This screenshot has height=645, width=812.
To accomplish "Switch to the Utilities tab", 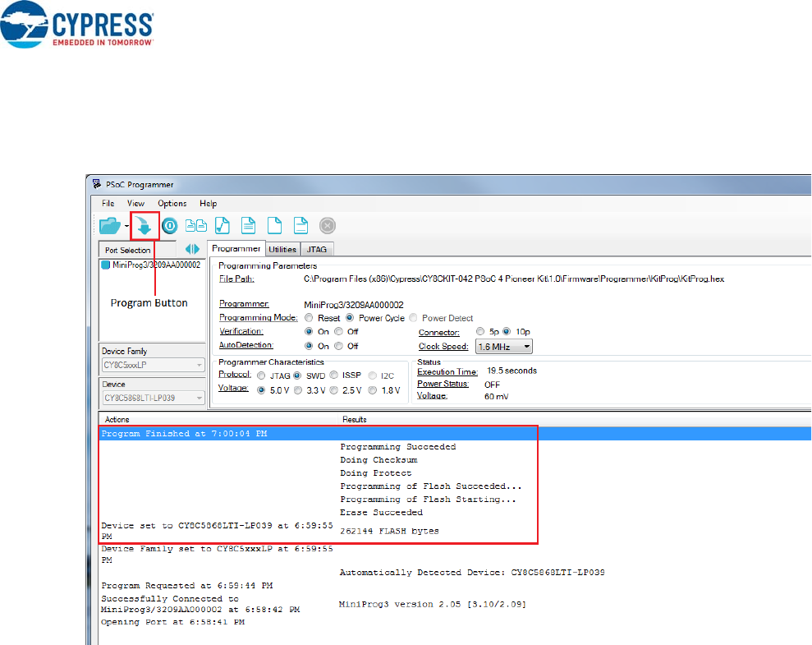I will (x=282, y=249).
